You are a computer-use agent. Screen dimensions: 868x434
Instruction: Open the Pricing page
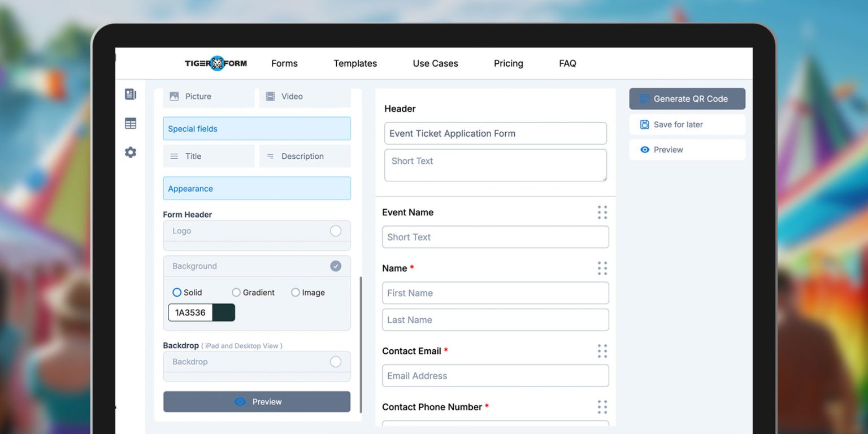click(x=507, y=63)
